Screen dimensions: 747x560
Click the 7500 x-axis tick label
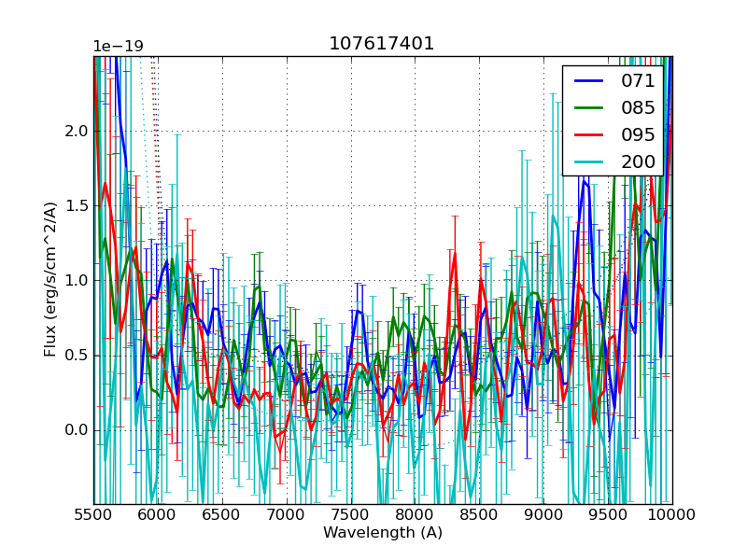pos(351,514)
